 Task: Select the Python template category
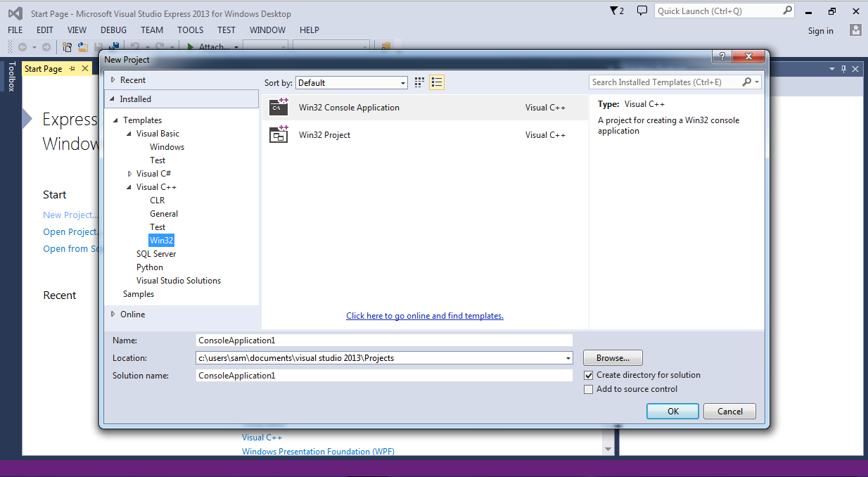pos(150,267)
